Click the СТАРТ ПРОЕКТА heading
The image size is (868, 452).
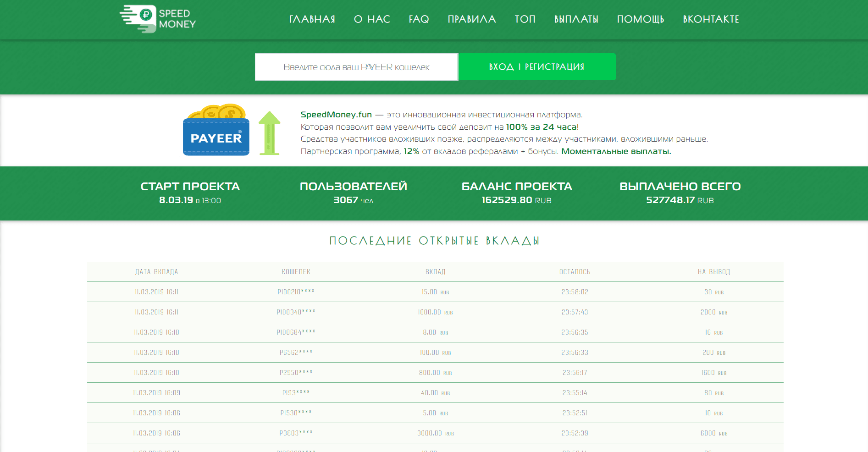190,187
